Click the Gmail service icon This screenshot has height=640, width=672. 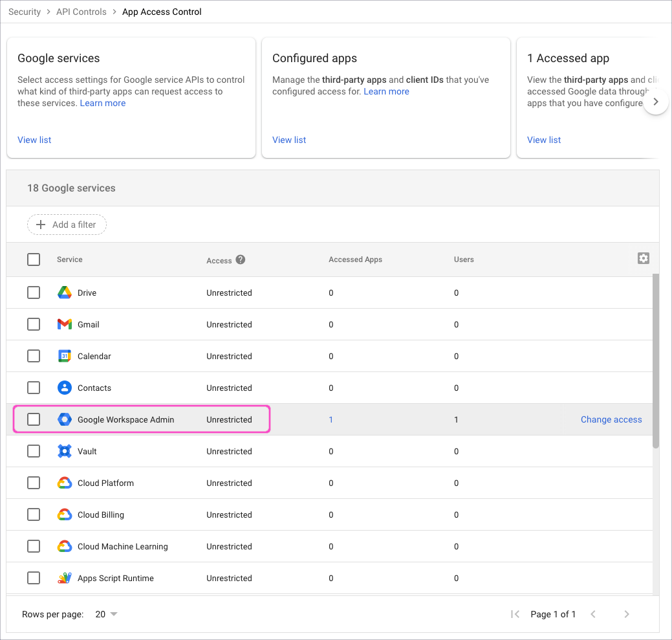pos(64,324)
